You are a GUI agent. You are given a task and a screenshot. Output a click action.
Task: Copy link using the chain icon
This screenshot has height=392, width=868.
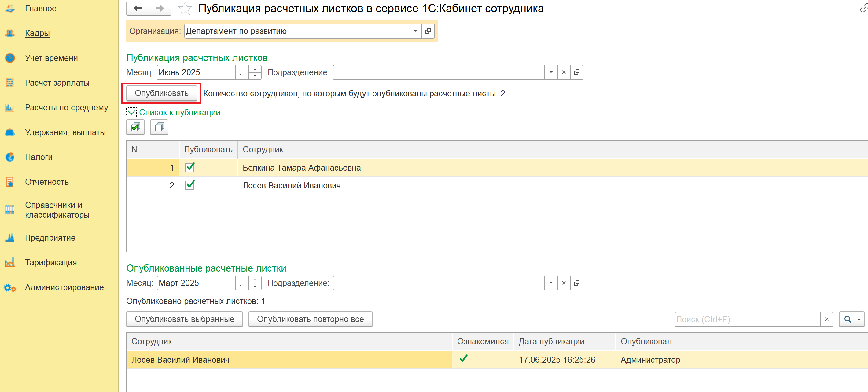point(864,8)
